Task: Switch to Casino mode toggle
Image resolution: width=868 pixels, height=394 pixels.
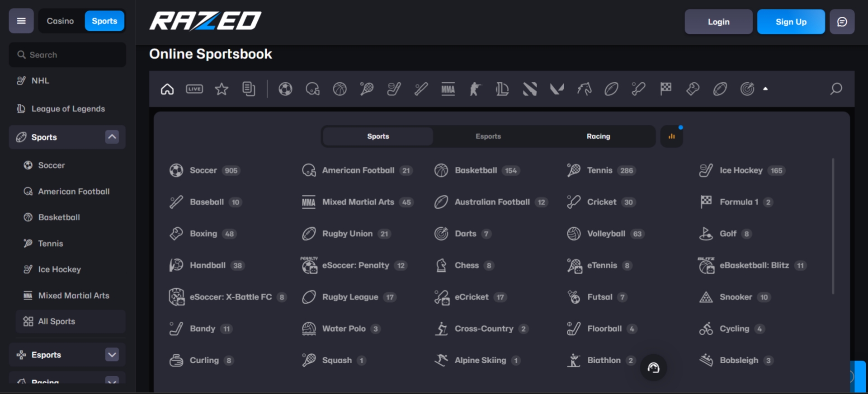Action: tap(60, 21)
